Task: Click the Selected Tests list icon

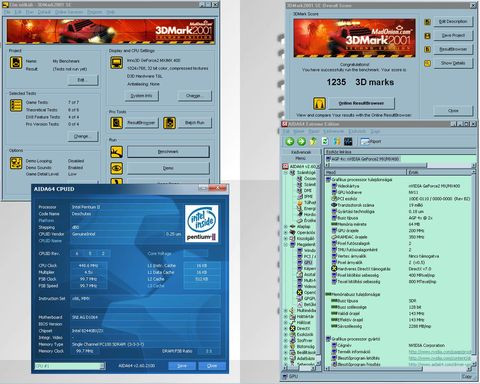Action: [x=16, y=105]
